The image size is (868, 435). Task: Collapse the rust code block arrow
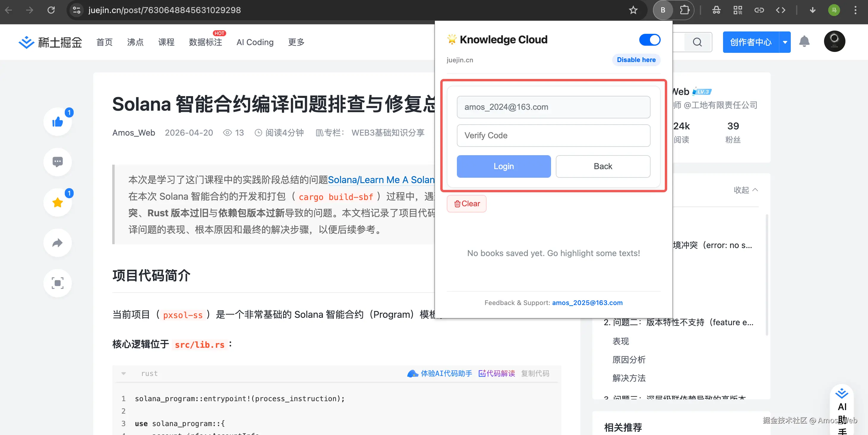pyautogui.click(x=124, y=373)
